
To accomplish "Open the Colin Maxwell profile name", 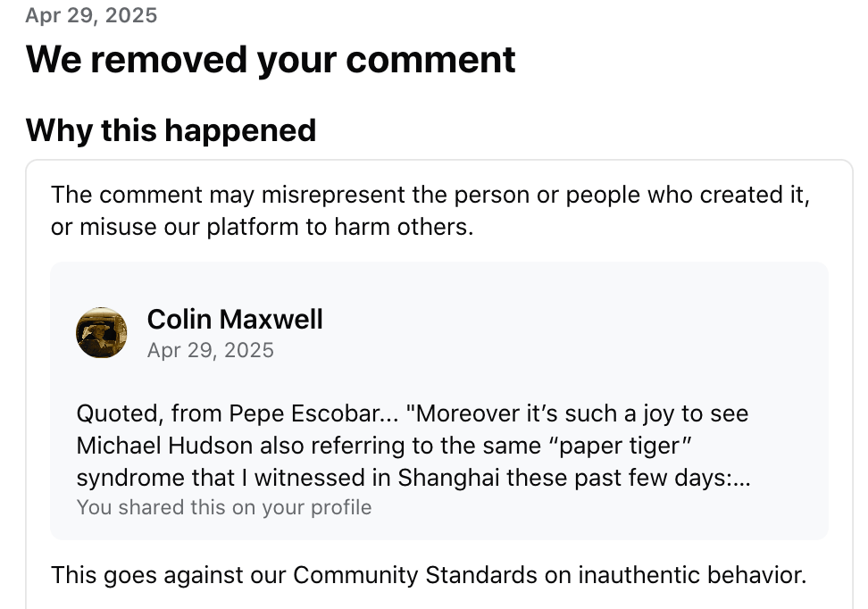I will (x=235, y=319).
